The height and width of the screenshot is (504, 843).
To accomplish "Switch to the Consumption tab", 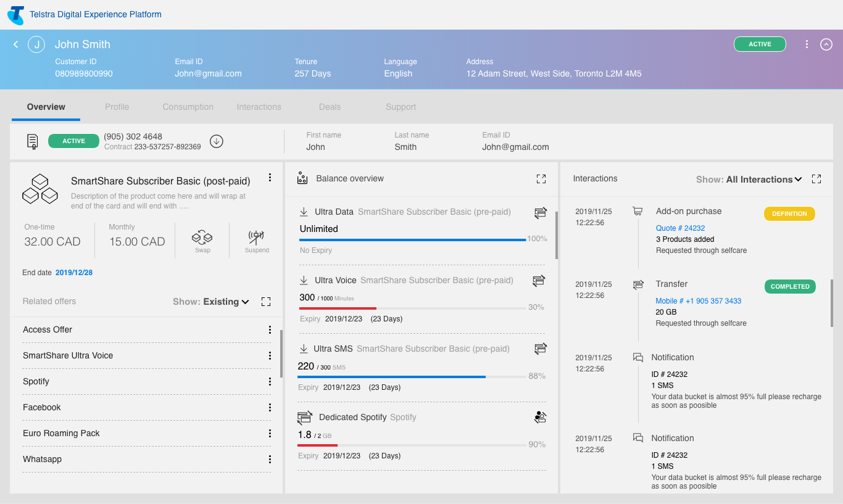I will [x=188, y=107].
